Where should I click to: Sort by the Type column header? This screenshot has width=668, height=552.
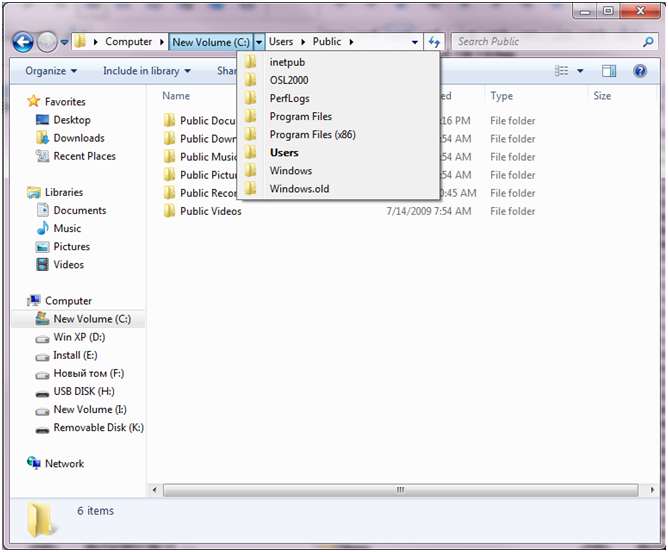(501, 96)
